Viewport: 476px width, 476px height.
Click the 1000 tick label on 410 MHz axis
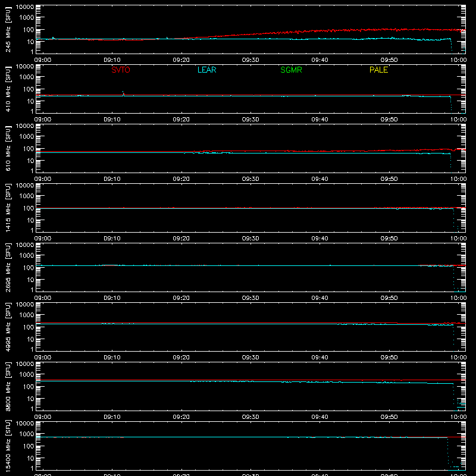27,77
